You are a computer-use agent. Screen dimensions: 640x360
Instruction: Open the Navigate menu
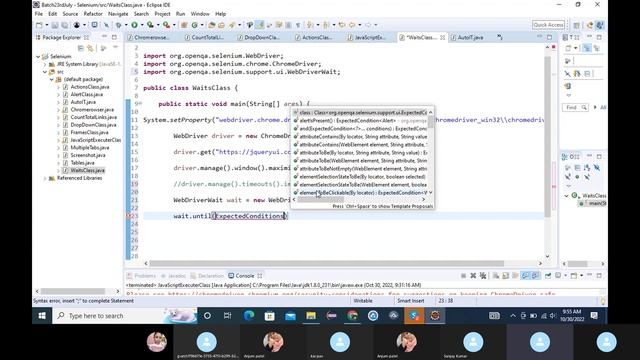point(118,14)
